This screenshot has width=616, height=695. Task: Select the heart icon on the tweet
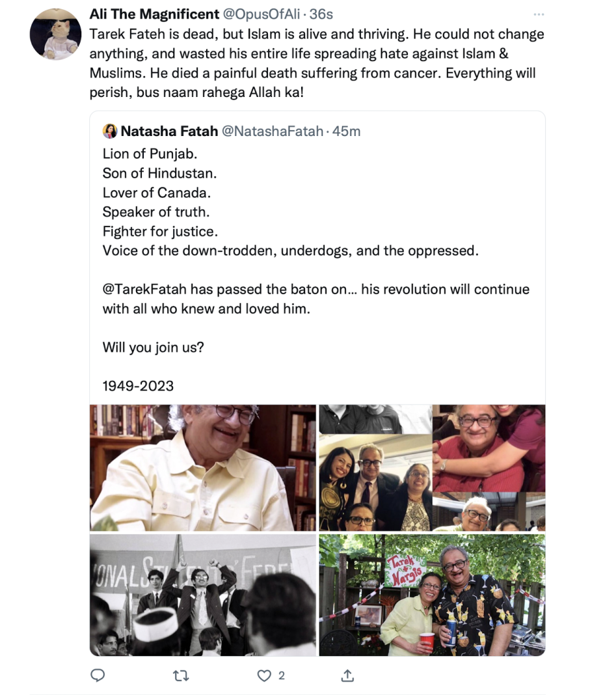pos(263,675)
